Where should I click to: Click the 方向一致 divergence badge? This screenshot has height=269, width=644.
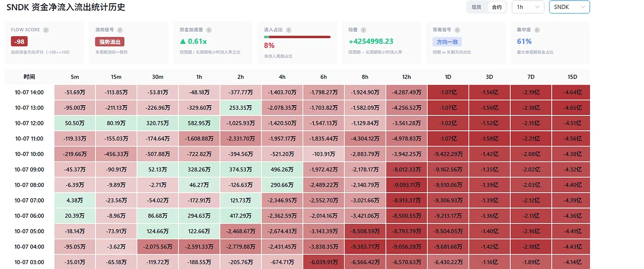tap(447, 41)
